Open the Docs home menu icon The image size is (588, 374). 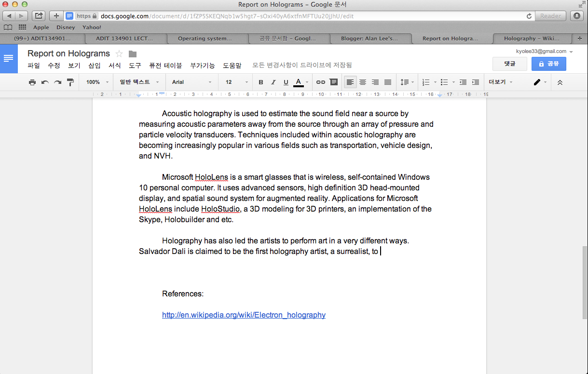click(9, 58)
